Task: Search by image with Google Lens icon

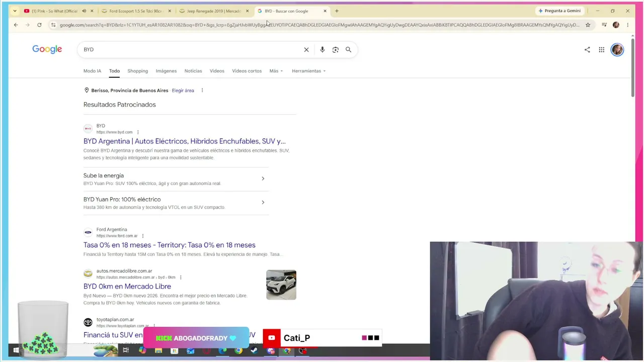Action: tap(336, 49)
